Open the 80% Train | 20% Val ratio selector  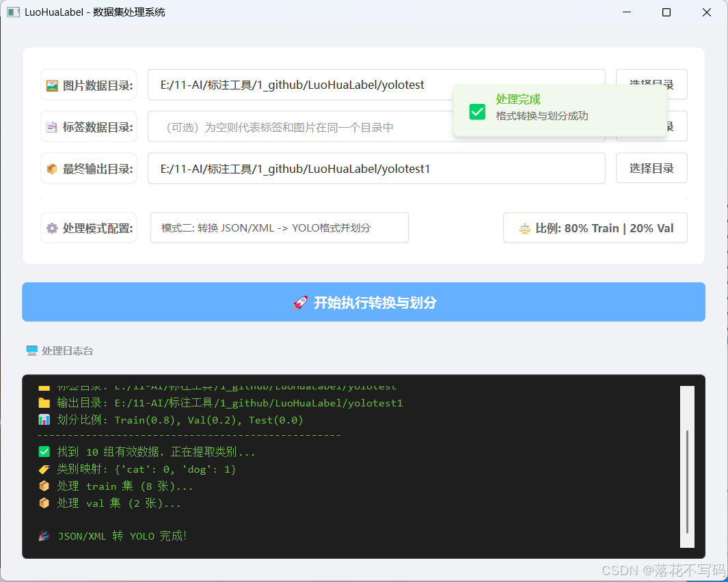[595, 228]
